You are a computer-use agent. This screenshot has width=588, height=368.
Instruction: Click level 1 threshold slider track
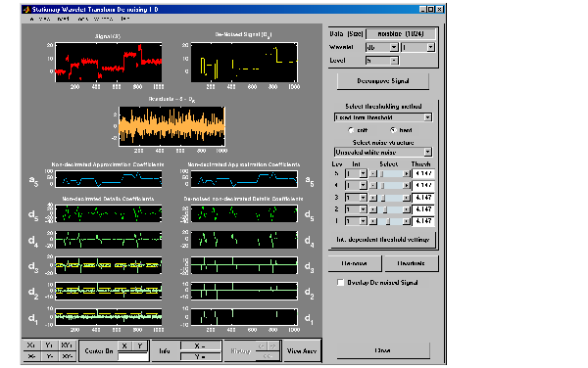click(390, 221)
